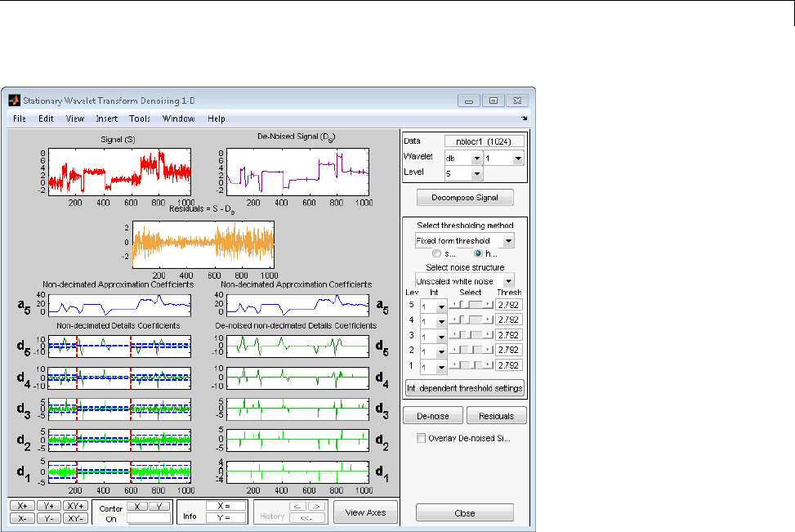Click the MATLAB icon in title bar
Image resolution: width=795 pixels, height=532 pixels.
coord(14,101)
